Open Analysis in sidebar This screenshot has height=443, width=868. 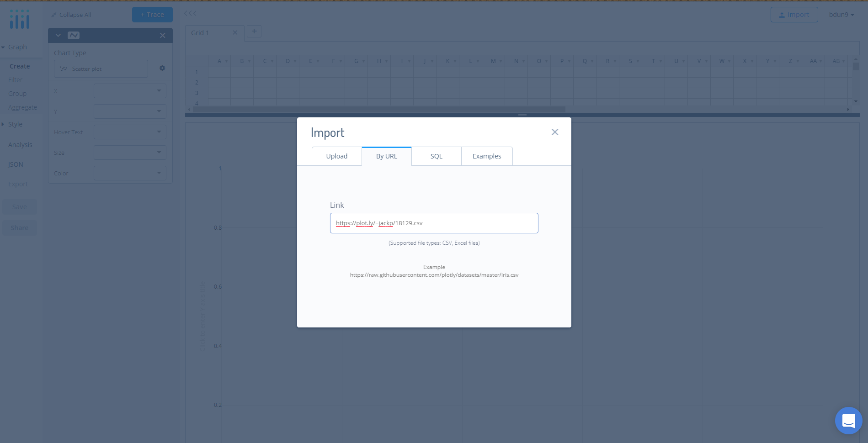[20, 145]
